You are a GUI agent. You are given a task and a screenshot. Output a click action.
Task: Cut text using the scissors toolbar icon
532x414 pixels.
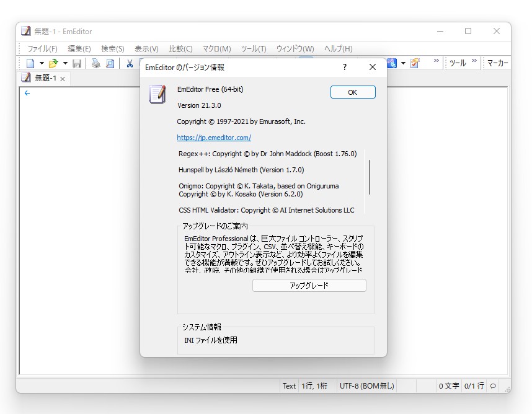[131, 63]
